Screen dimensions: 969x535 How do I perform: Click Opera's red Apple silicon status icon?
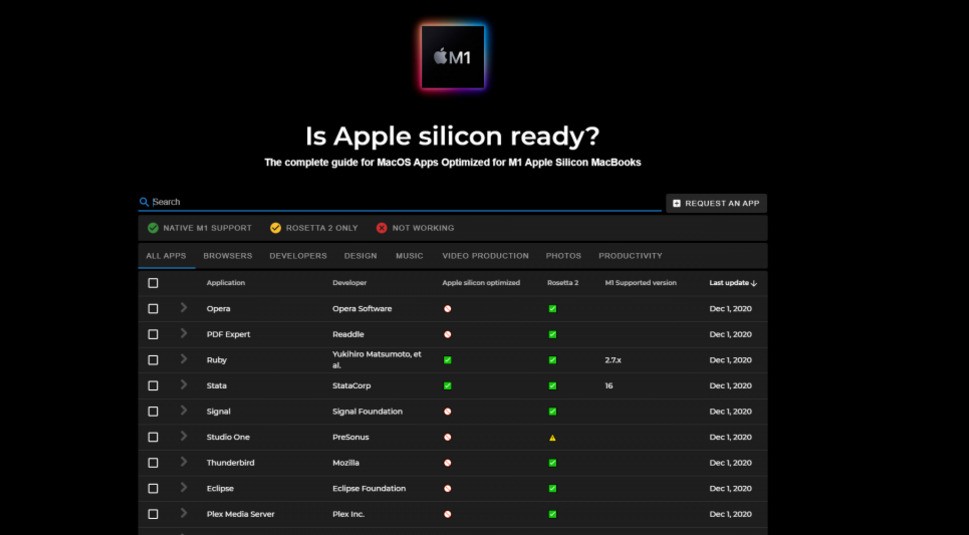[447, 309]
